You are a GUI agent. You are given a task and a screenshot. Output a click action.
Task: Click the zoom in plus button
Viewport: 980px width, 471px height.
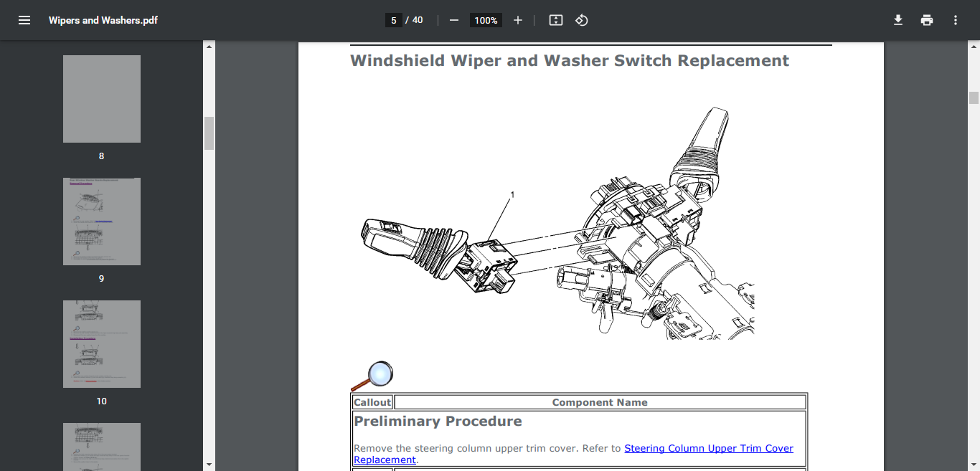tap(518, 20)
